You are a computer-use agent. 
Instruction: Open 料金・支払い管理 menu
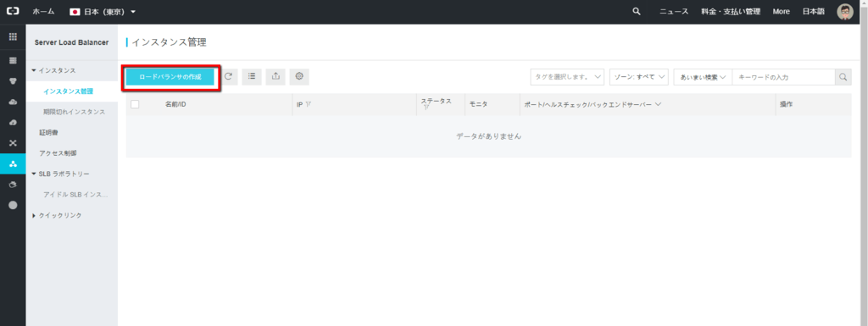click(731, 11)
